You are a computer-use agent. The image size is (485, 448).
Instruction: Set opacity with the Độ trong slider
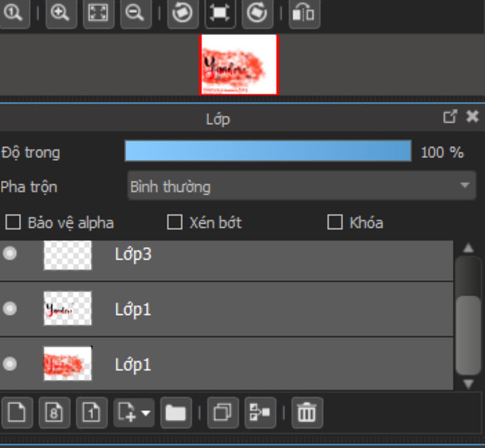268,151
